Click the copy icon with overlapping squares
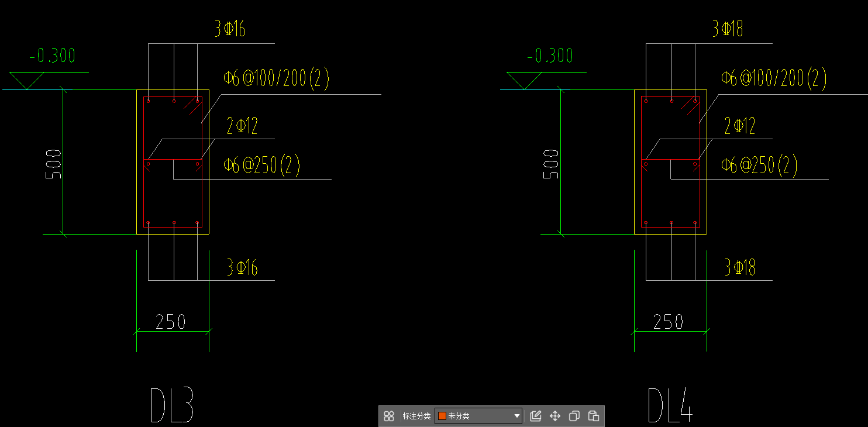This screenshot has height=427, width=868. click(x=574, y=416)
